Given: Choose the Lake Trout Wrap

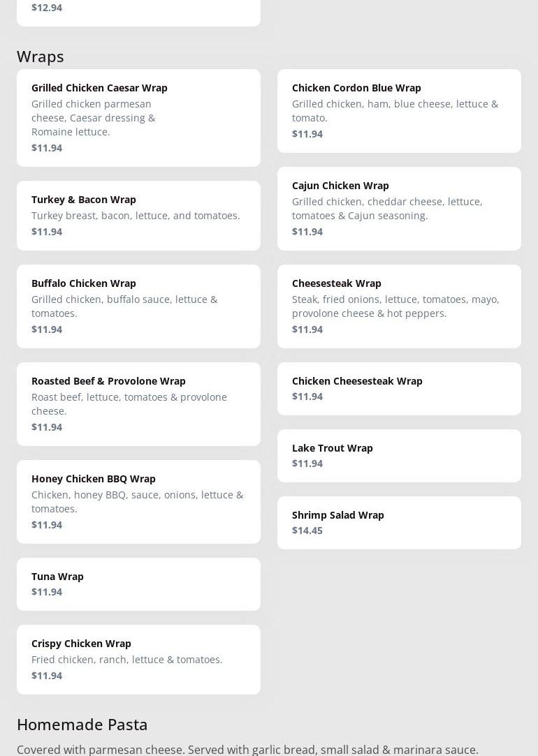Looking at the screenshot, I should coord(399,455).
